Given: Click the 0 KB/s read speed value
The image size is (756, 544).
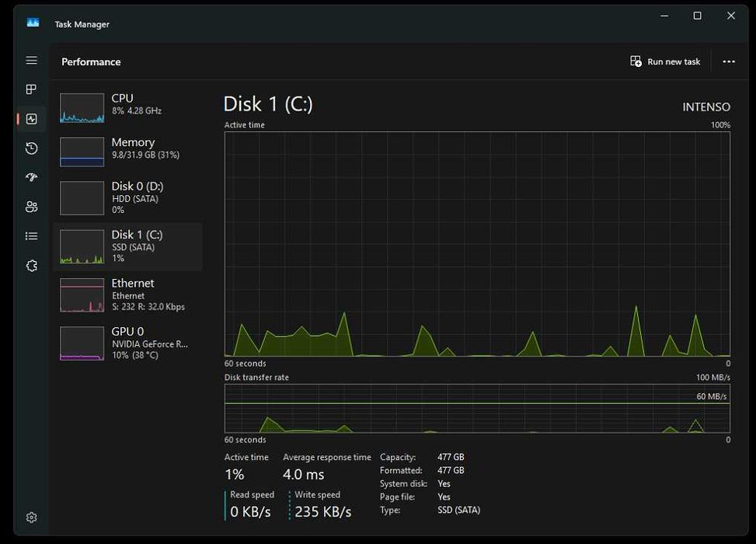Looking at the screenshot, I should click(x=250, y=511).
